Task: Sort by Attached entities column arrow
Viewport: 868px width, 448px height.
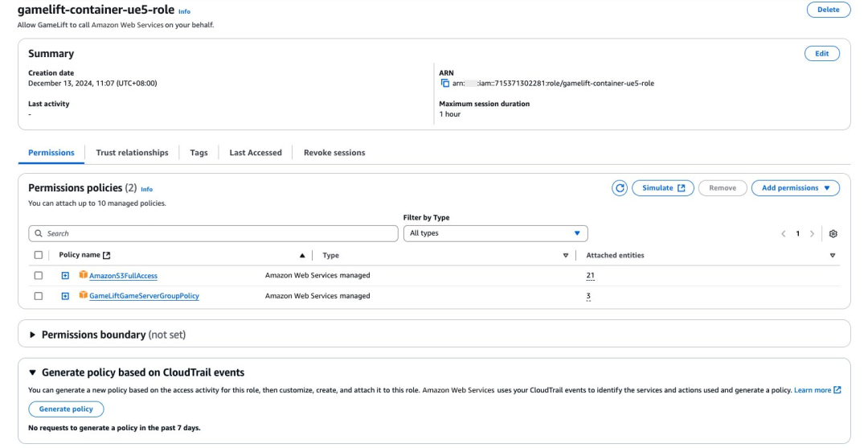Action: 833,255
